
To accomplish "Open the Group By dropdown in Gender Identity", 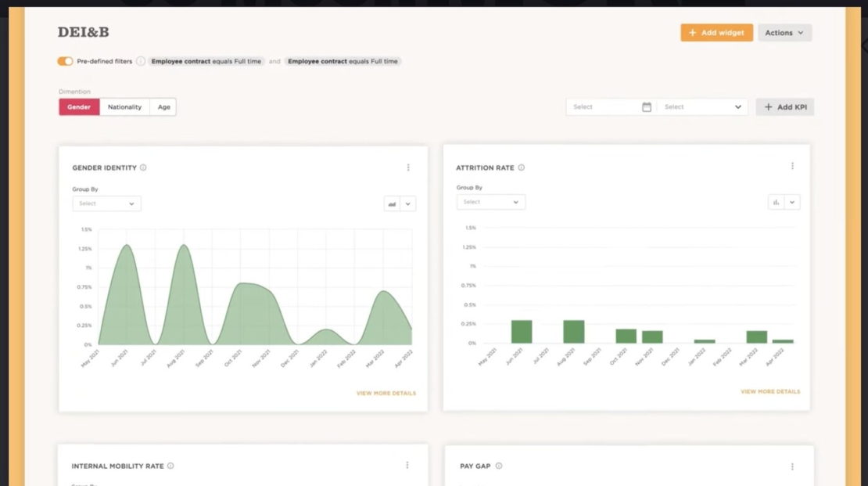I will click(106, 203).
